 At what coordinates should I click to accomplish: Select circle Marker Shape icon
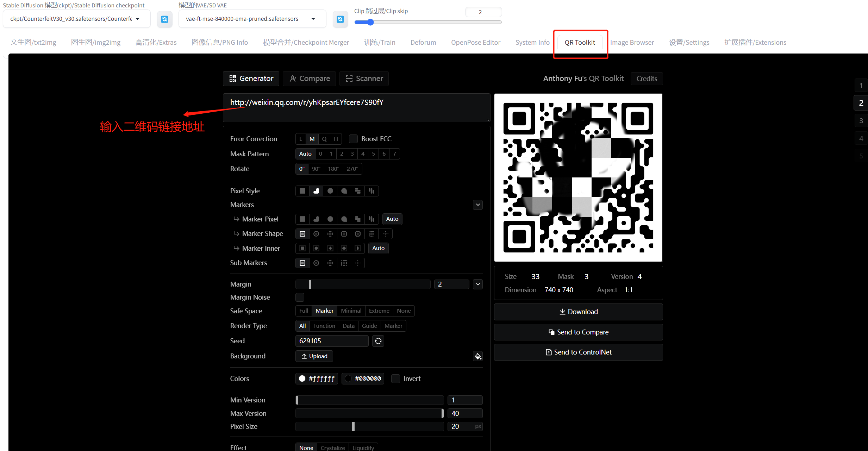coord(316,234)
